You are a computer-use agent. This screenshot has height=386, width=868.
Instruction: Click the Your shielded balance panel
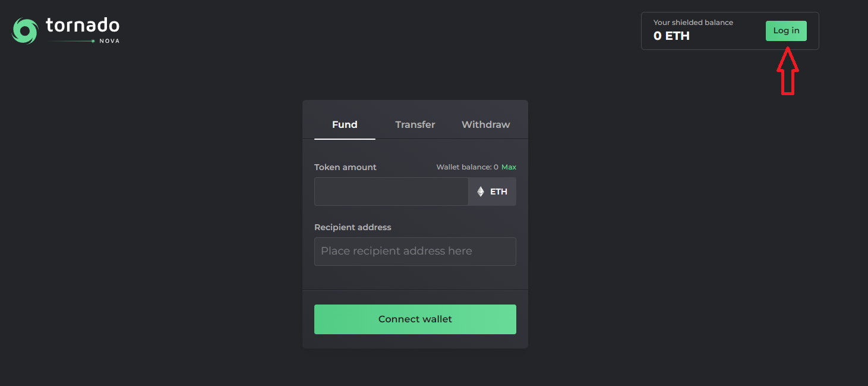click(730, 30)
